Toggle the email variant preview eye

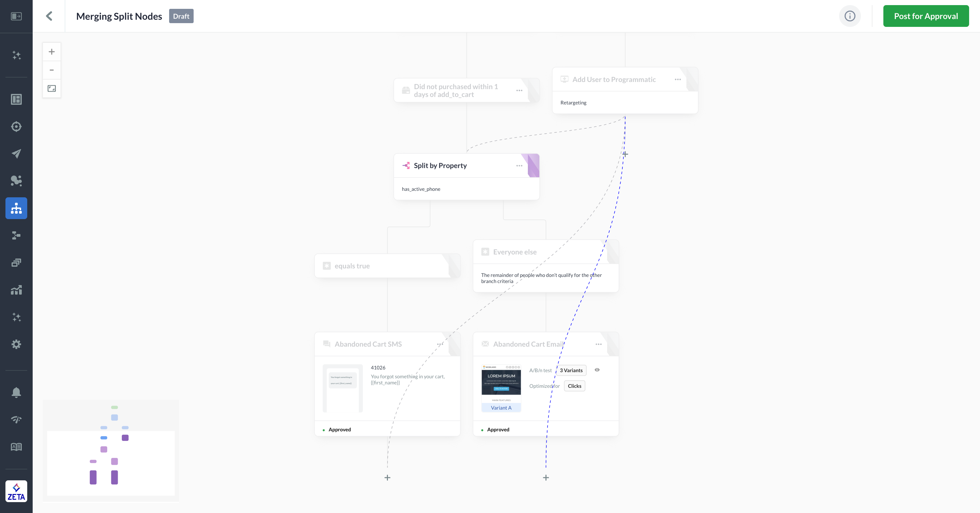tap(597, 370)
